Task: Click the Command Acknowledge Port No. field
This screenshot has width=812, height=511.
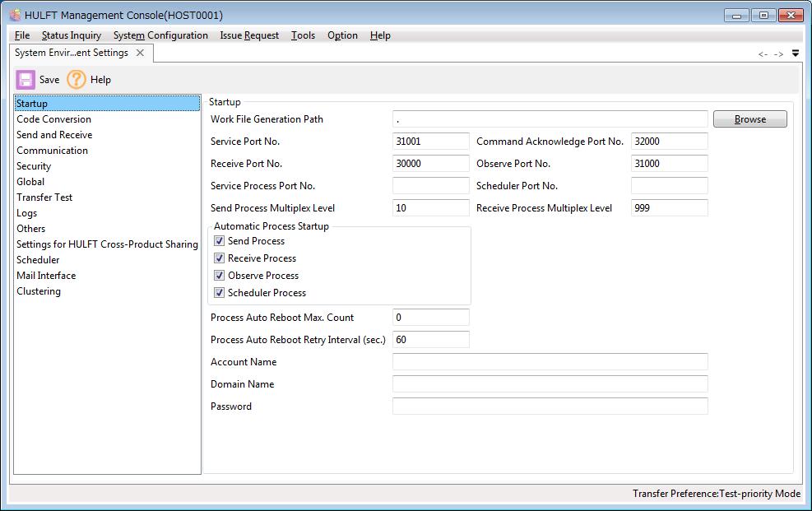Action: click(x=669, y=142)
